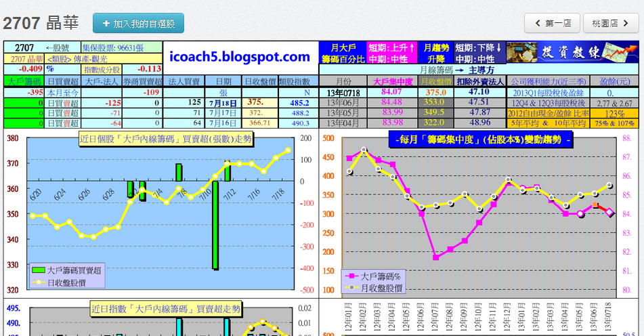Click the 每月「籌碼集中度」chart title
Image resolution: width=644 pixels, height=336 pixels.
(480, 140)
